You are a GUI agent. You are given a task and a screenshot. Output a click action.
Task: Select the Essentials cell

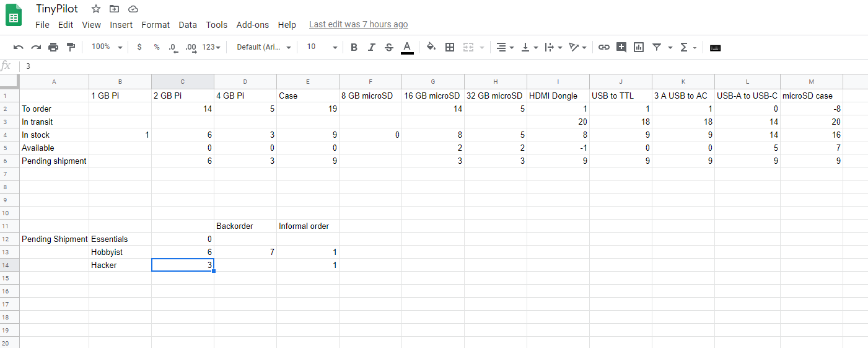(x=120, y=239)
